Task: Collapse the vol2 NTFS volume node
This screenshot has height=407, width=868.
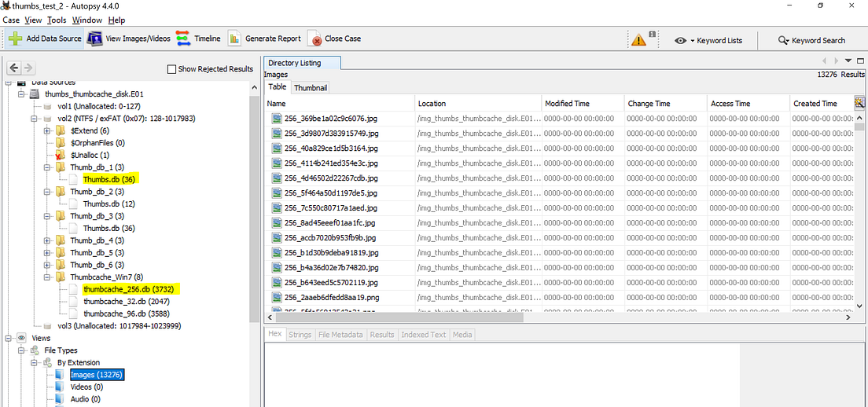Action: click(35, 119)
